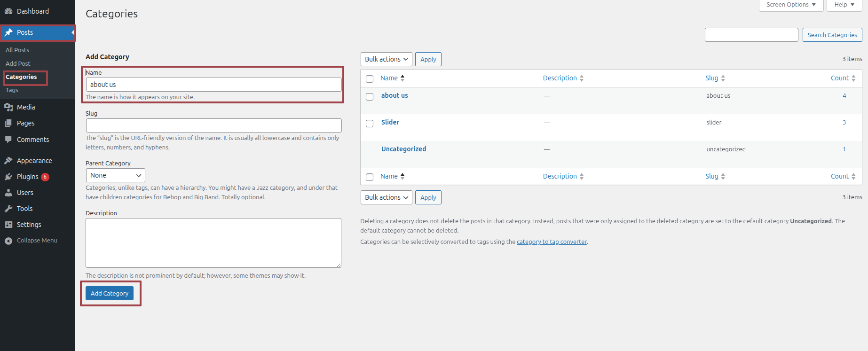Open the category to tag converter link
The image size is (868, 351).
(552, 242)
